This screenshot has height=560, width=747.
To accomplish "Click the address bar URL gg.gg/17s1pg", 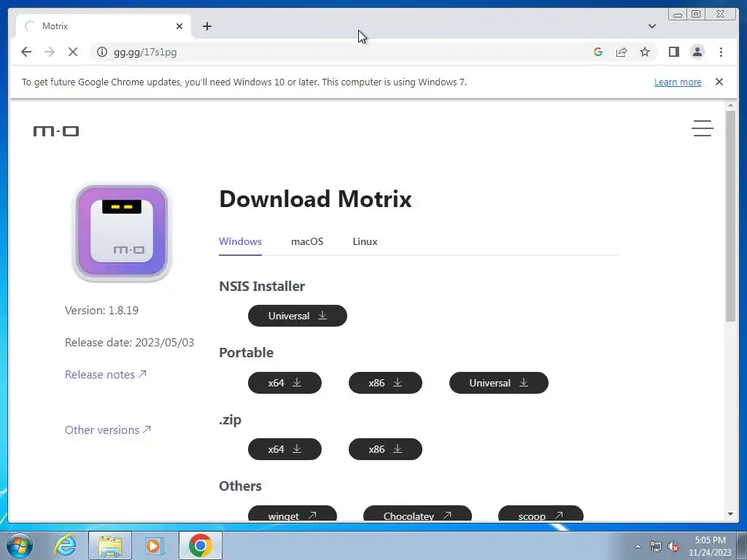I will tap(145, 52).
